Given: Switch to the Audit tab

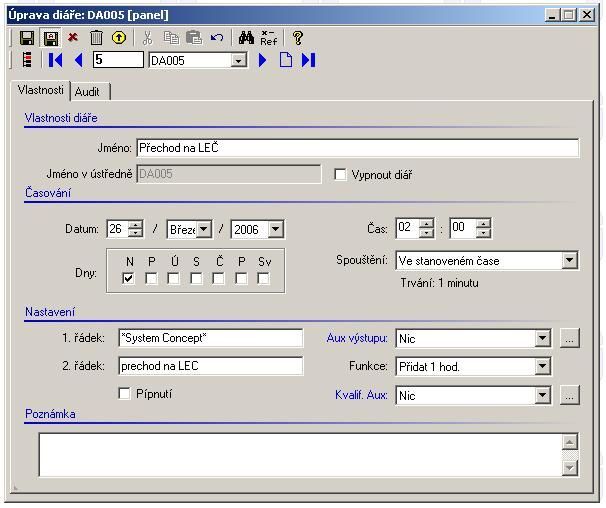Looking at the screenshot, I should click(88, 91).
